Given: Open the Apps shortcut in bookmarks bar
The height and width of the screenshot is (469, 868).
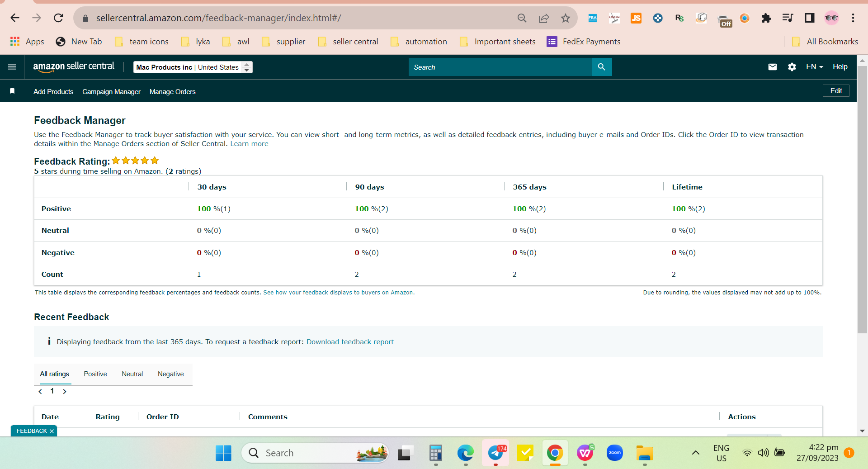Looking at the screenshot, I should click(27, 42).
